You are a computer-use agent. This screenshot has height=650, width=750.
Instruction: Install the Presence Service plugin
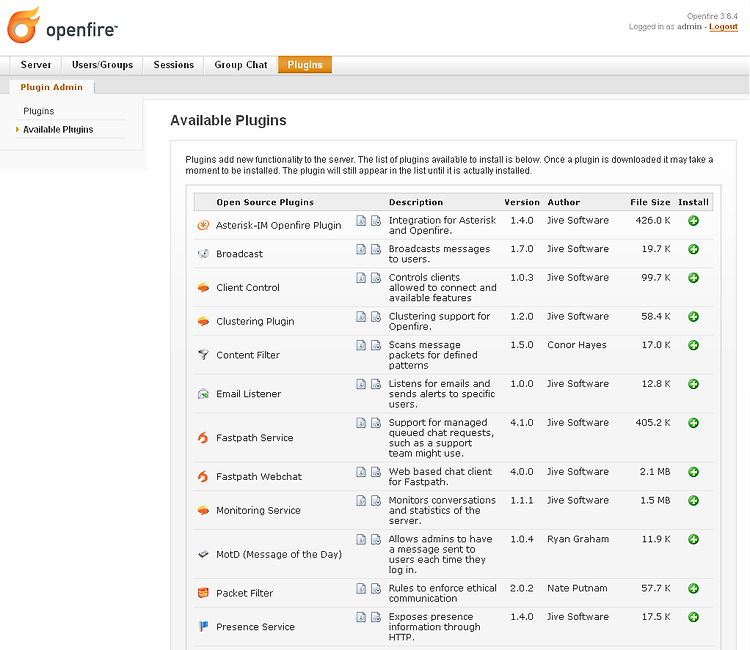point(693,617)
